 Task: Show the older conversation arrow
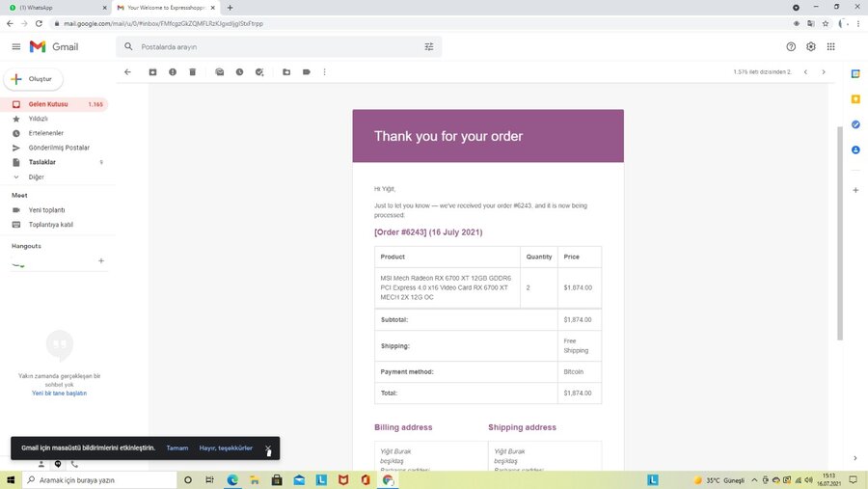(x=824, y=72)
